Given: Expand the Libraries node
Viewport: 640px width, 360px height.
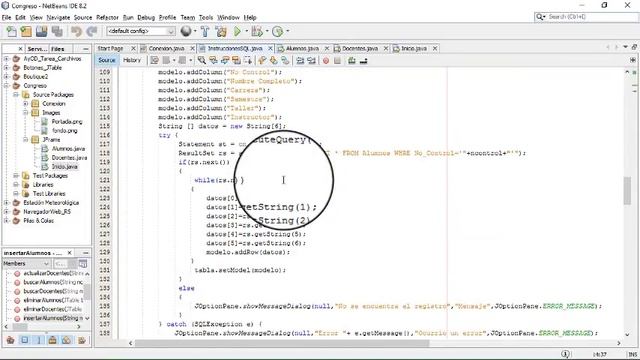Looking at the screenshot, I should 16,184.
